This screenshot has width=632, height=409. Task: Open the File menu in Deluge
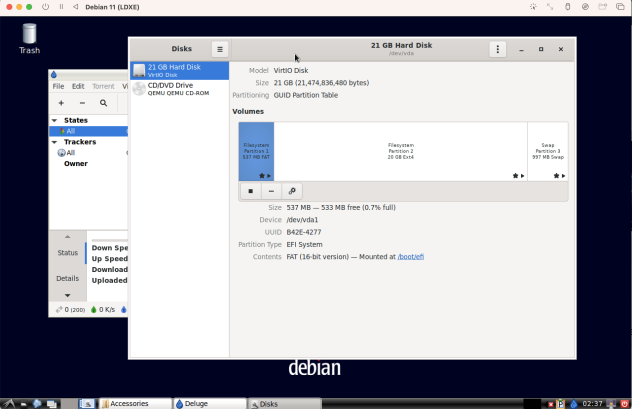pyautogui.click(x=59, y=86)
